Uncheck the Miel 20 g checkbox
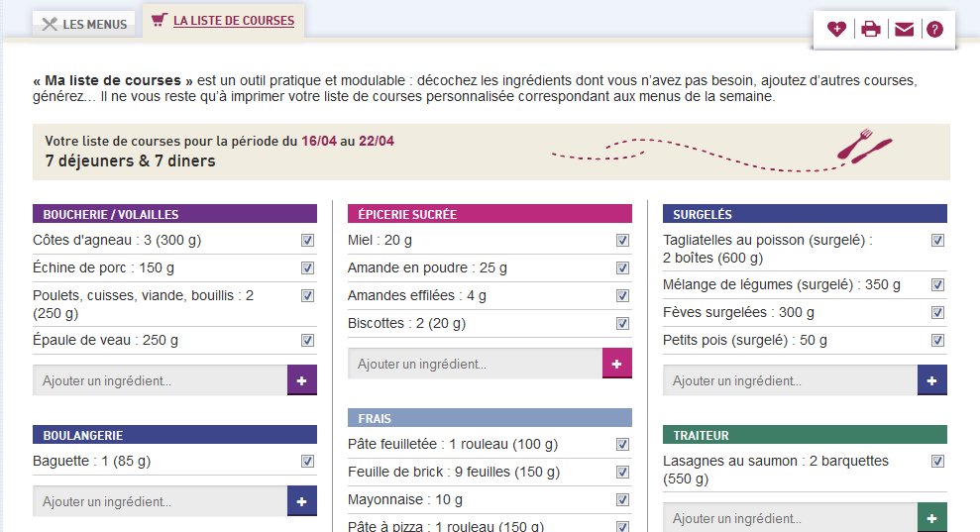 click(622, 241)
